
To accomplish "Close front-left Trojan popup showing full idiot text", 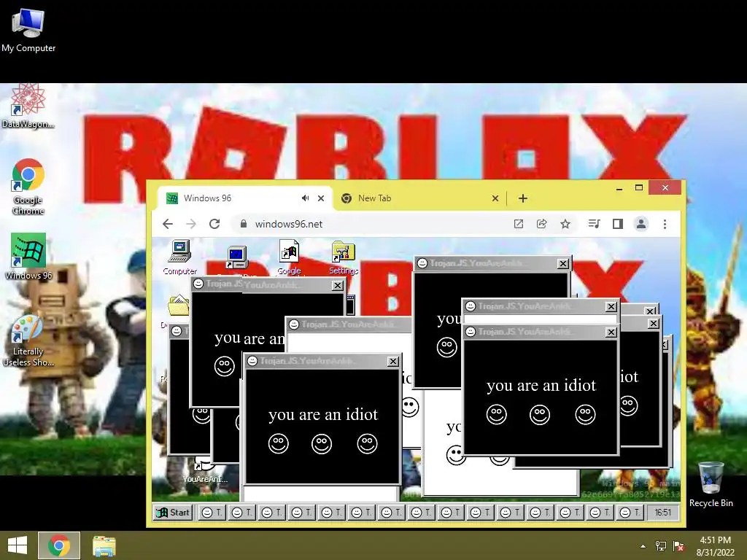I will click(x=392, y=362).
